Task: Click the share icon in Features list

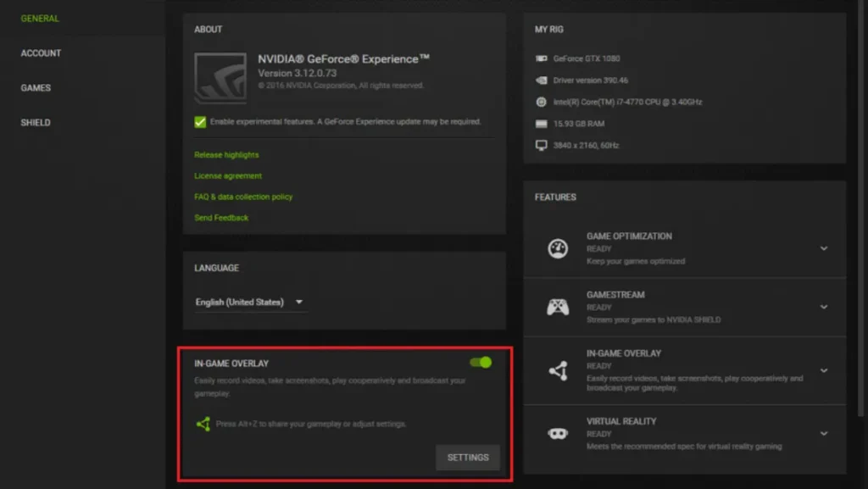Action: pos(558,370)
